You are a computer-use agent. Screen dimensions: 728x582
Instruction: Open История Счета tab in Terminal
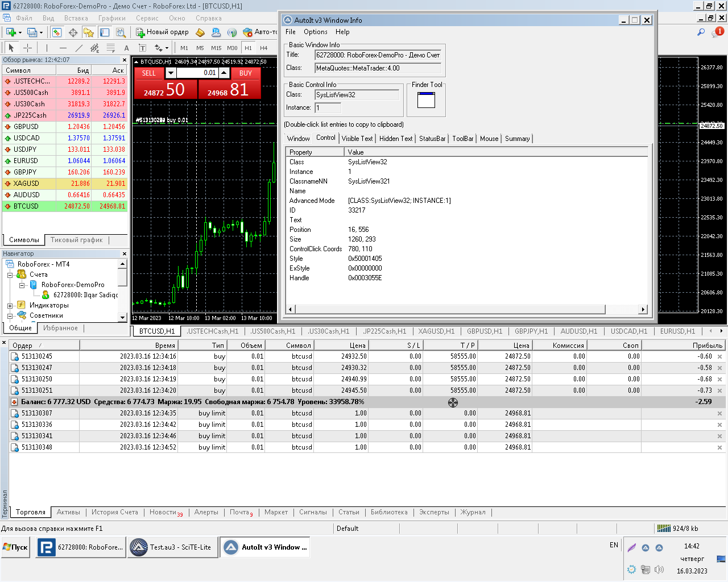point(114,512)
